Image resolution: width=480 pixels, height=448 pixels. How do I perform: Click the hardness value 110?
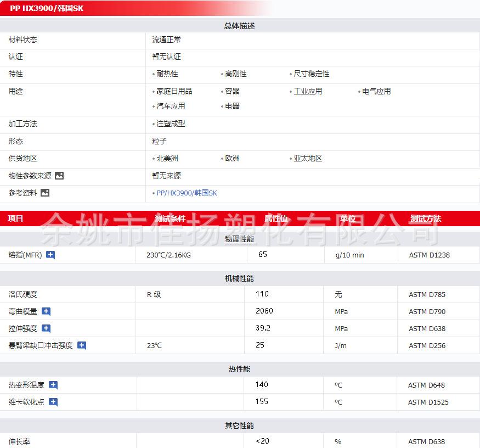click(262, 294)
